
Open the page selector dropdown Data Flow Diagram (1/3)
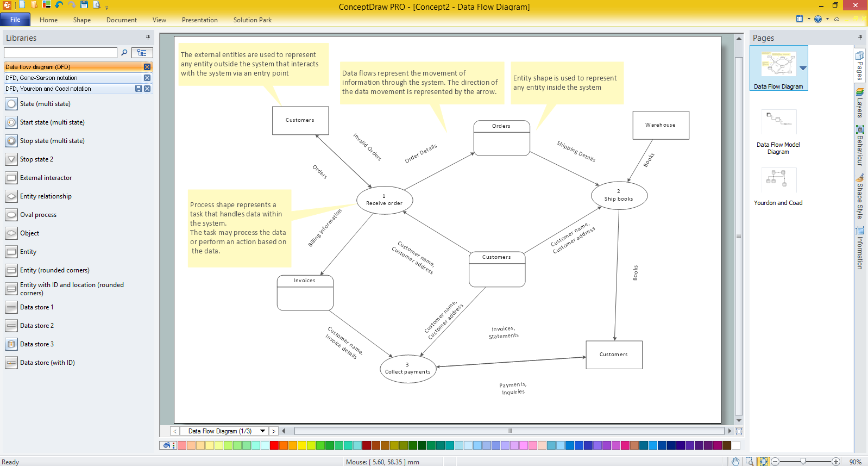(263, 431)
